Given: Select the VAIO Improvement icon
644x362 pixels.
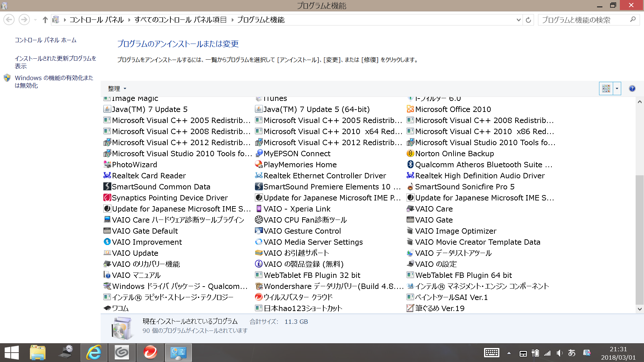Looking at the screenshot, I should (107, 242).
